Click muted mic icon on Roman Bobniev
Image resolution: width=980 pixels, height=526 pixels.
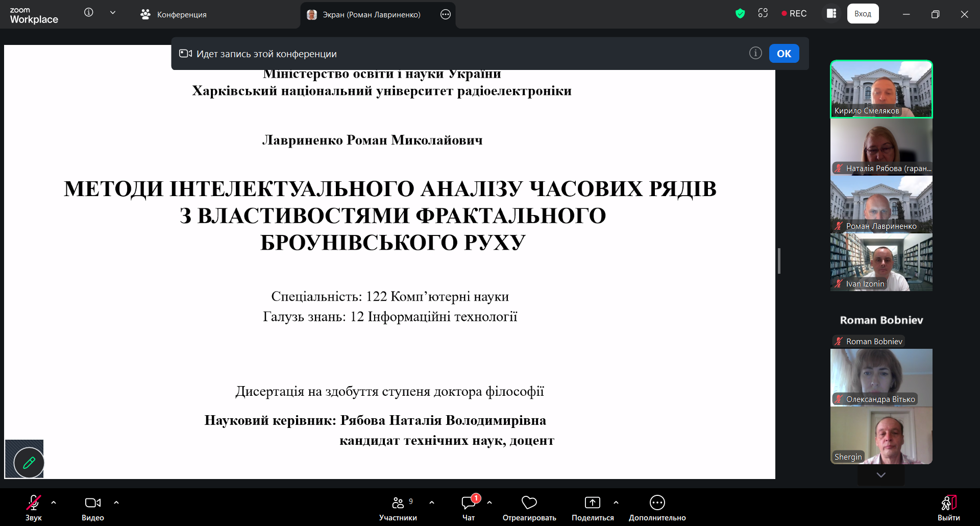(x=839, y=341)
